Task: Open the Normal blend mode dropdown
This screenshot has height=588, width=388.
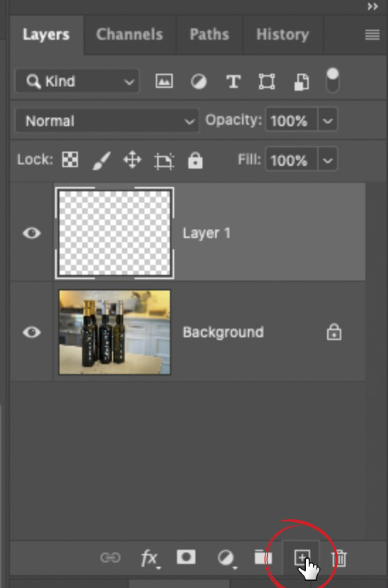Action: [x=107, y=121]
